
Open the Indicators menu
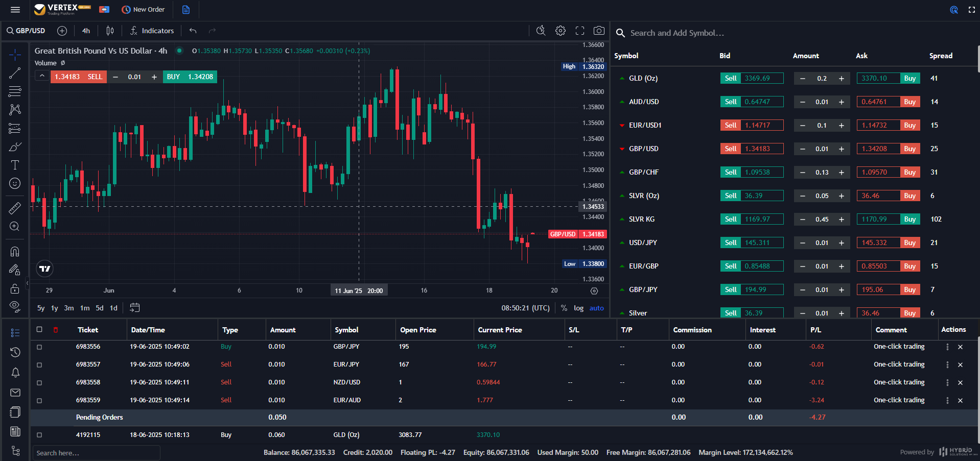pyautogui.click(x=152, y=31)
